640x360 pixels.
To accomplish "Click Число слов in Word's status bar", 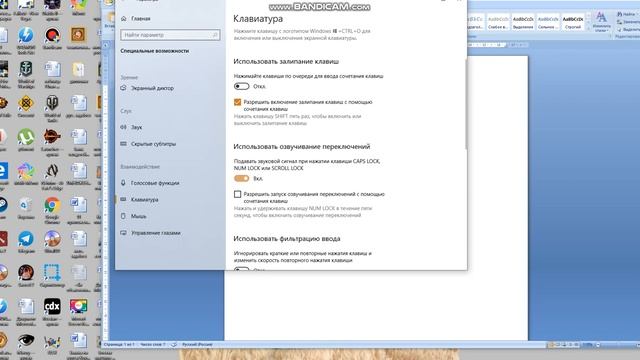I will coord(153,344).
